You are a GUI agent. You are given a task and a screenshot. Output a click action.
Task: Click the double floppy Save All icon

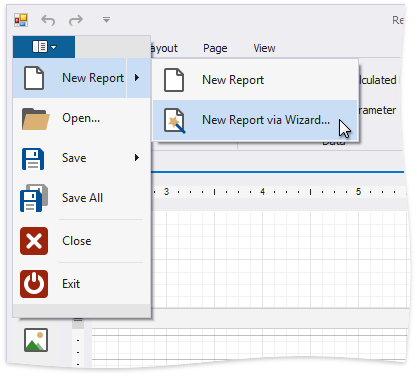(34, 198)
